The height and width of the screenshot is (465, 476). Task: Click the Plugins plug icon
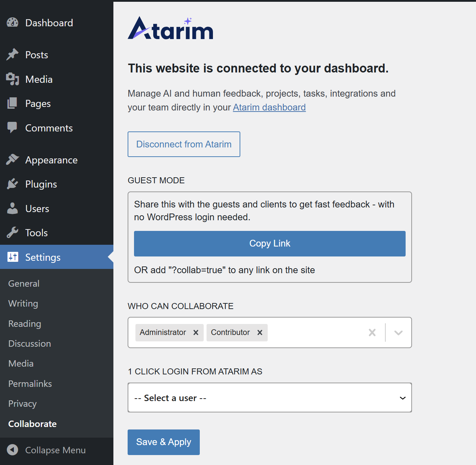tap(12, 184)
